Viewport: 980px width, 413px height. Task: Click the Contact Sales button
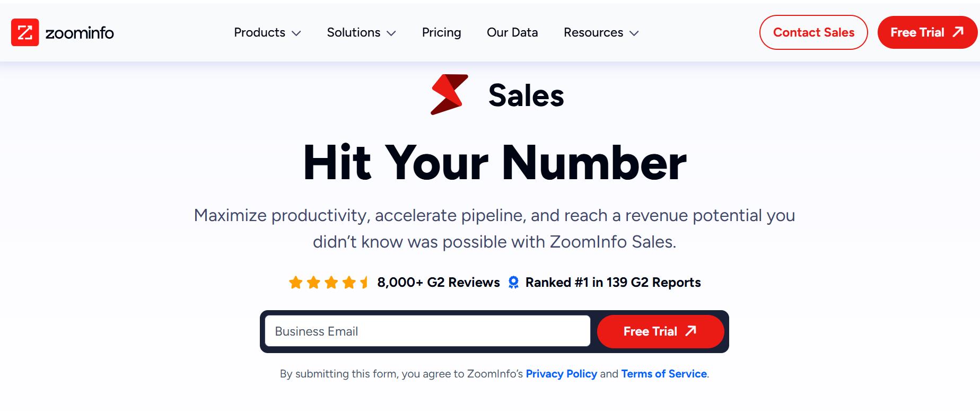pos(813,32)
